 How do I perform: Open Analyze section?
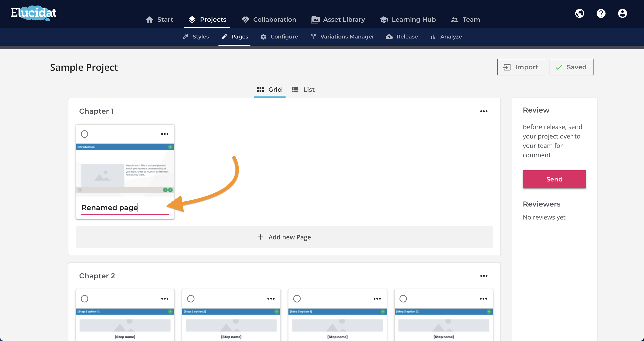[446, 37]
